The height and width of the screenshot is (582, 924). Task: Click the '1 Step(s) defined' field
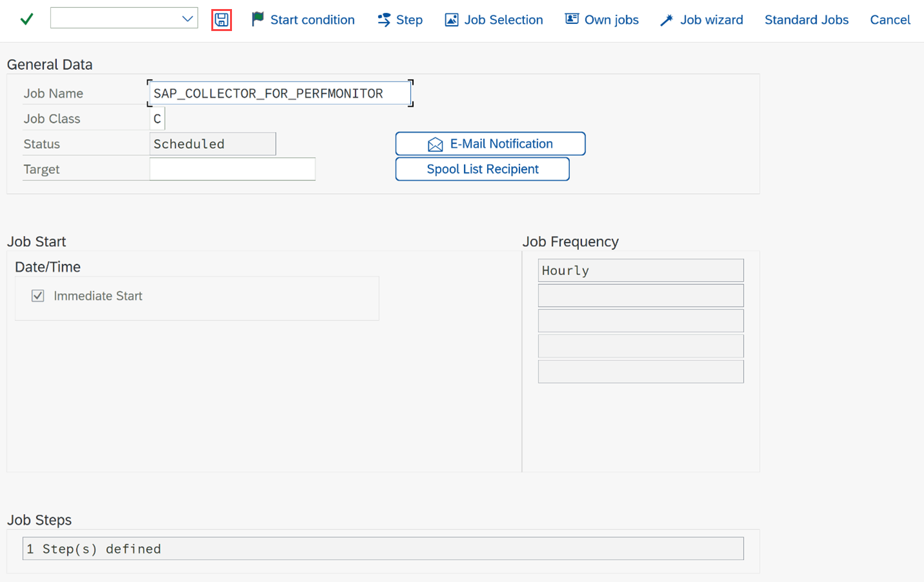coord(383,548)
